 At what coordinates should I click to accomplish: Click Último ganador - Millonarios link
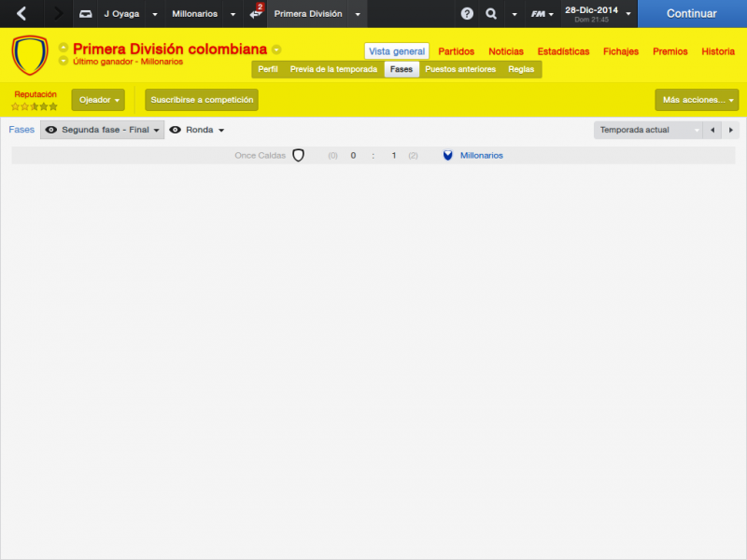pos(128,62)
